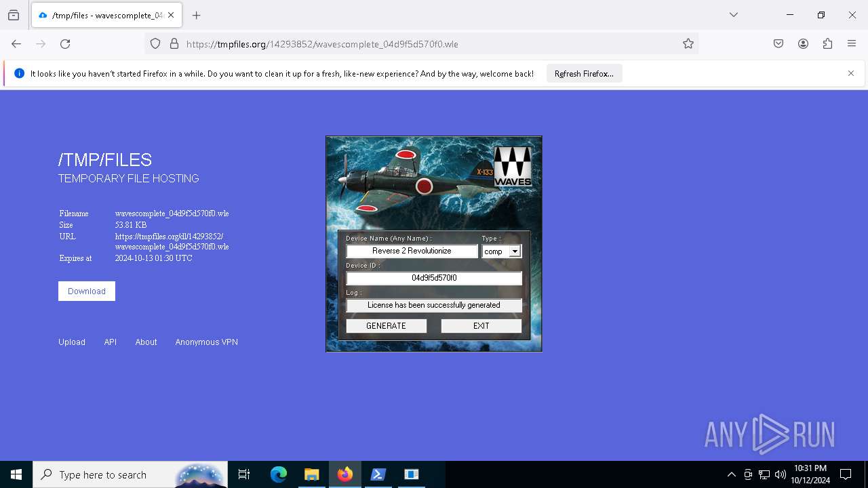Click the Refresh Firefox button
The image size is (868, 488).
pos(584,74)
